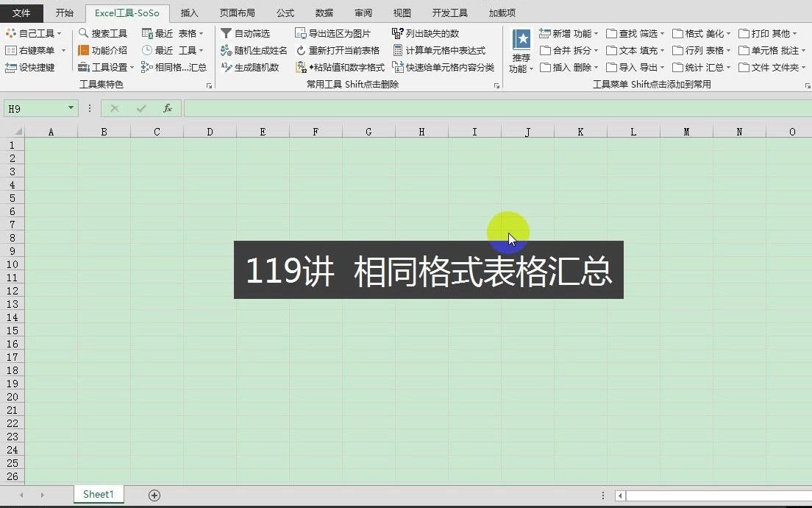Viewport: 812px width, 508px height.
Task: Open the 搜索工具 search tool
Action: tap(103, 32)
